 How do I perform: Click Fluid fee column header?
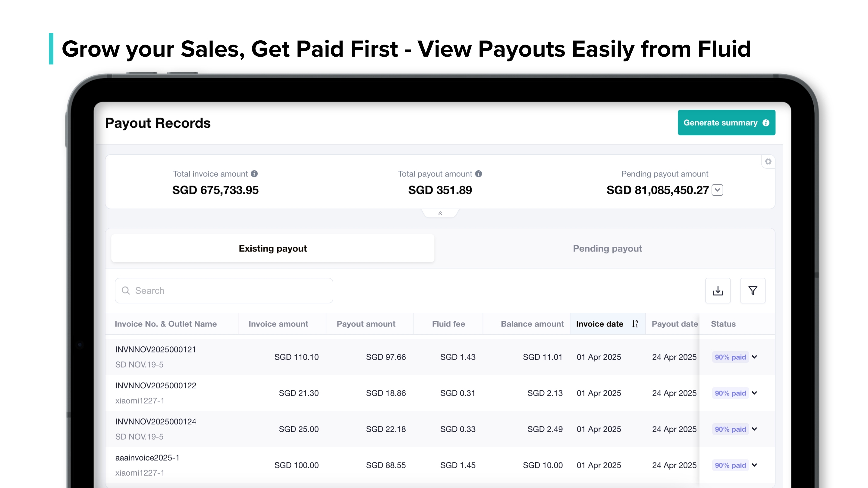(448, 324)
